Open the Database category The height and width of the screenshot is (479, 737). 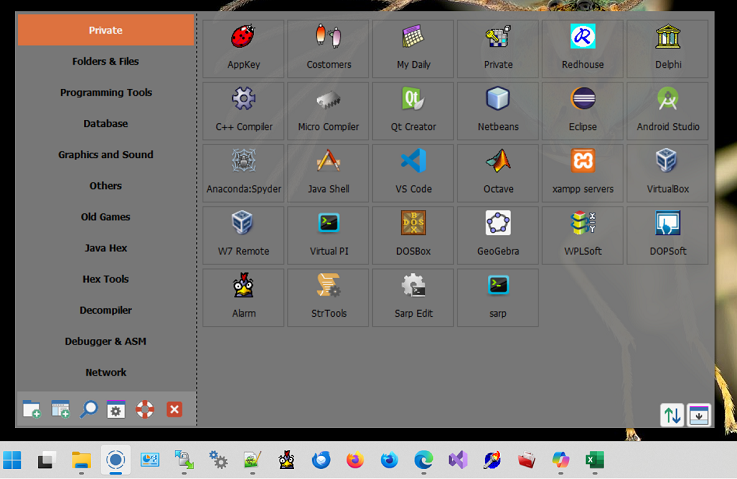point(106,123)
